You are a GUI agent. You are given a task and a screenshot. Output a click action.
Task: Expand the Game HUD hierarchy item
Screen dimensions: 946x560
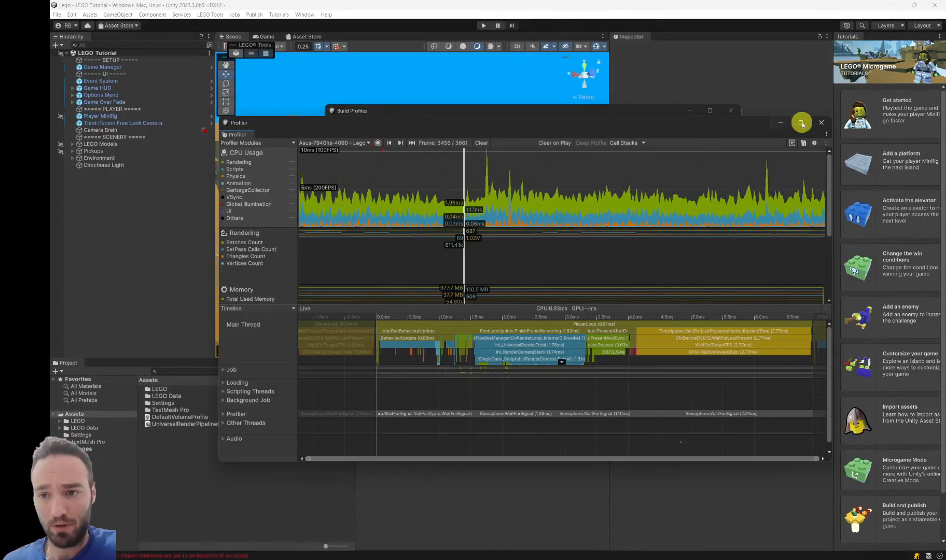[x=73, y=88]
